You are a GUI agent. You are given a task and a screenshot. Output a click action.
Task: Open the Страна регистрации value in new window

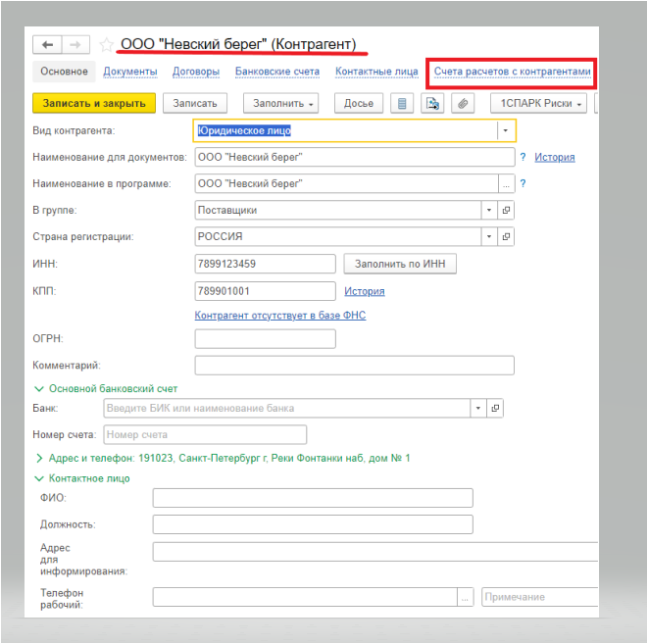point(506,236)
